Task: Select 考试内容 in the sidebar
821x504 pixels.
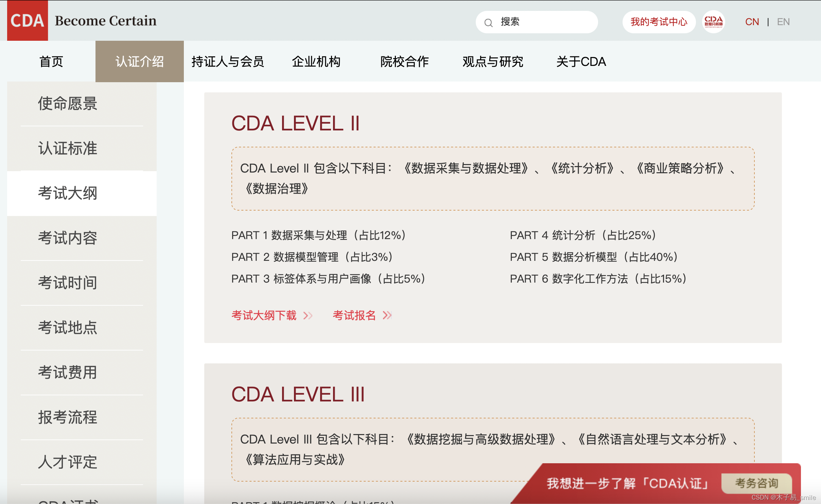Action: pyautogui.click(x=82, y=238)
